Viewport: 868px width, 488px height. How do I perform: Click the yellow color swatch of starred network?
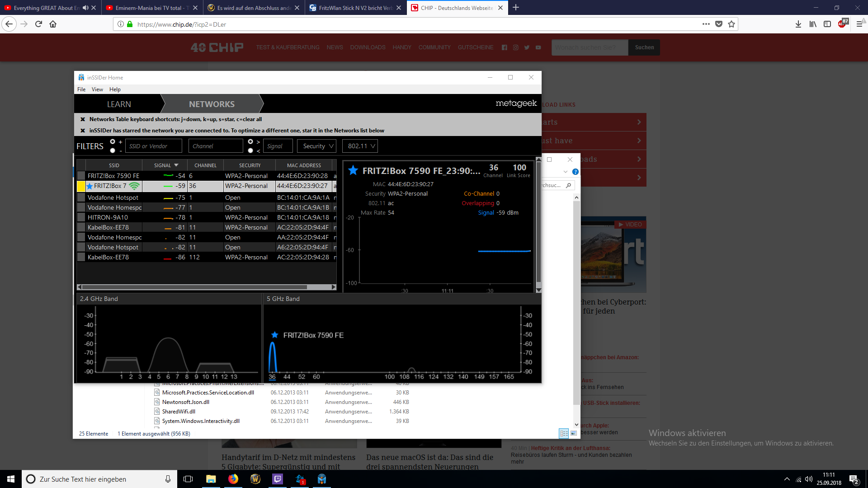click(x=81, y=186)
